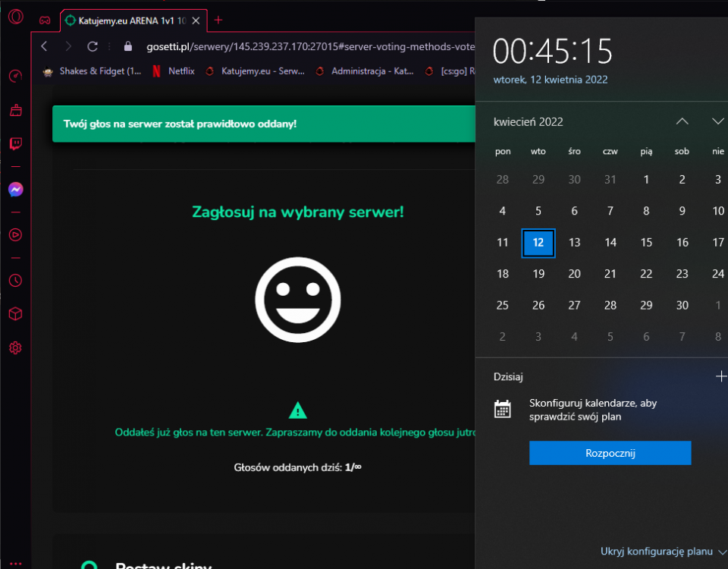Go back to the previous page
The height and width of the screenshot is (569, 728).
(x=45, y=46)
